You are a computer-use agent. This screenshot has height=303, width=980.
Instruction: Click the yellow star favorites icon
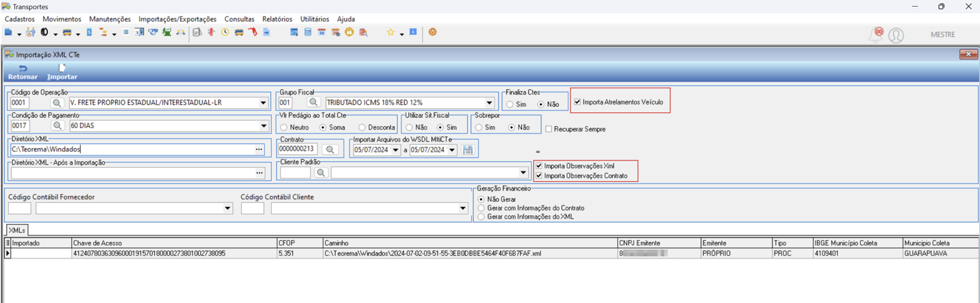pyautogui.click(x=390, y=32)
